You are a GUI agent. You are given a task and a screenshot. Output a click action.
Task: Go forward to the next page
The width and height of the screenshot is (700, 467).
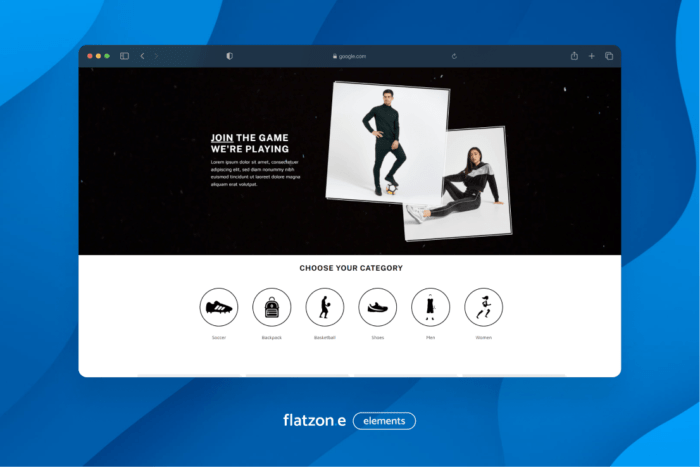156,56
